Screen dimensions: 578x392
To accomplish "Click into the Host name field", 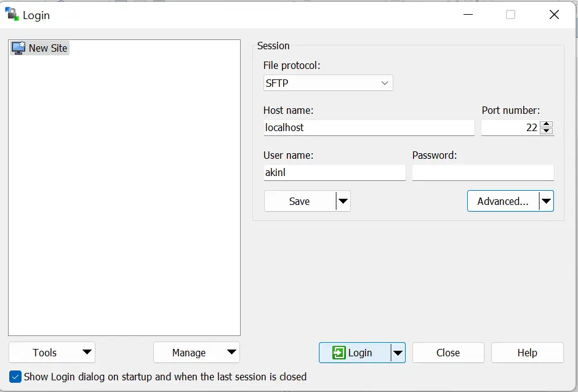I will point(369,127).
